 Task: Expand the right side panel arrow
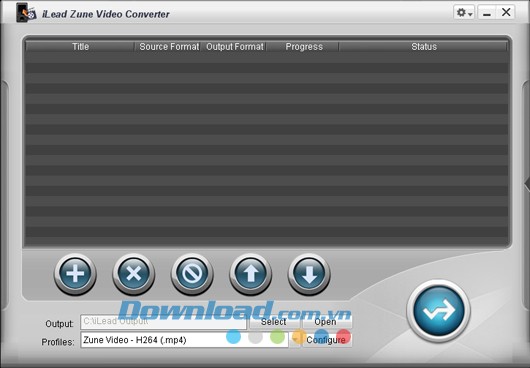pos(527,183)
